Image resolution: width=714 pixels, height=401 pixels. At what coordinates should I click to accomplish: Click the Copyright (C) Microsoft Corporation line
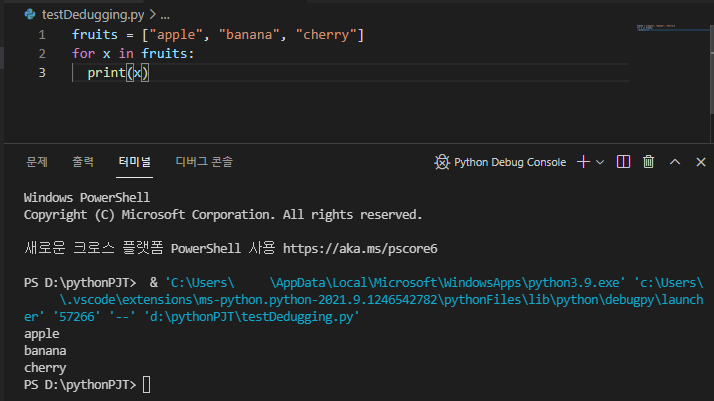(x=223, y=215)
